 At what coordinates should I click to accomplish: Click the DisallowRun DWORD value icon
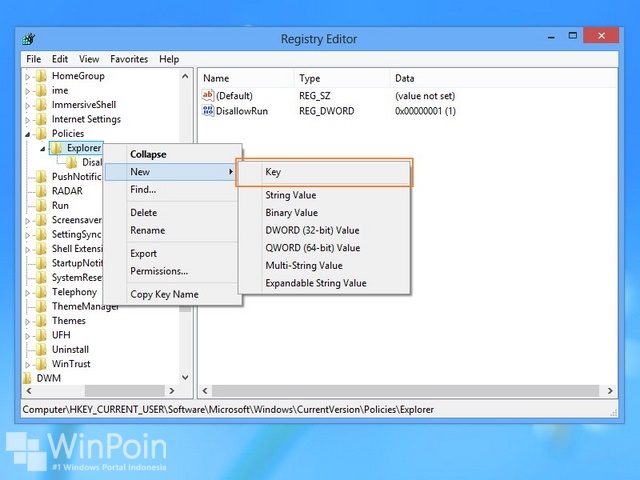tap(208, 111)
